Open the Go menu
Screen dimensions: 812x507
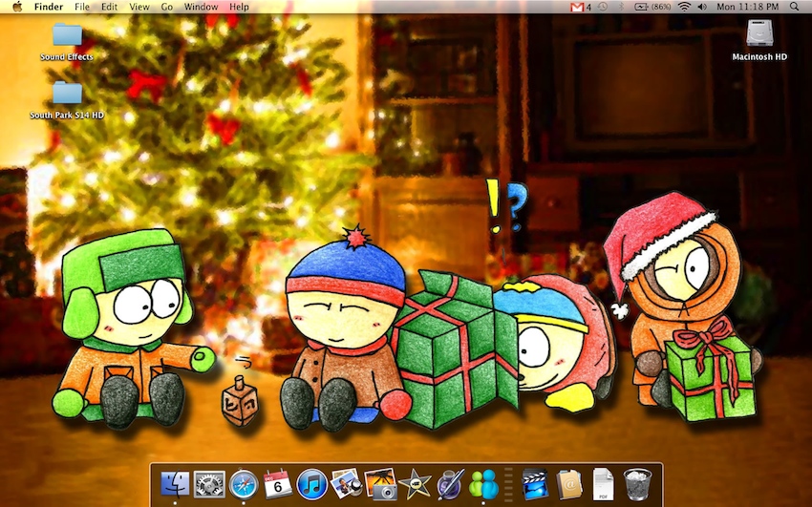[x=167, y=7]
